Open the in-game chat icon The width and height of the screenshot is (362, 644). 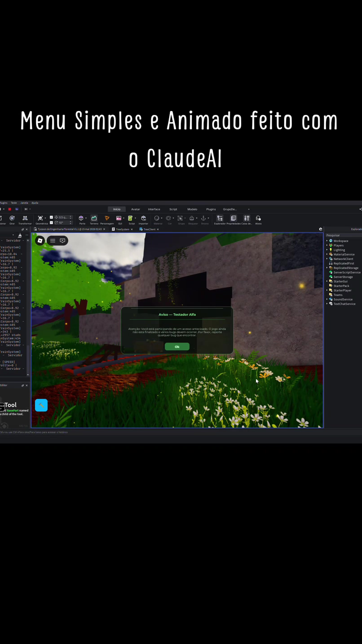(62, 241)
